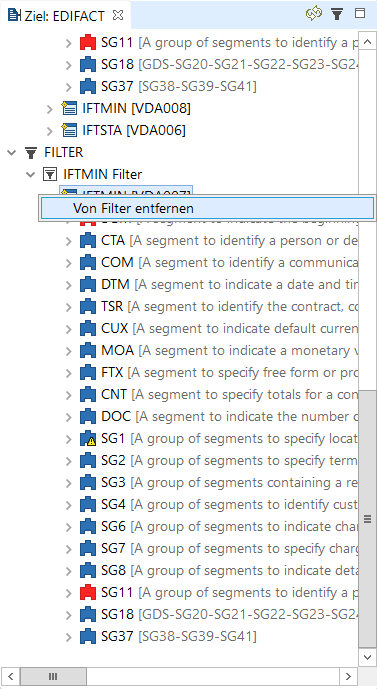
Task: Maximize the Ziel: EDIFACT panel
Action: click(360, 14)
